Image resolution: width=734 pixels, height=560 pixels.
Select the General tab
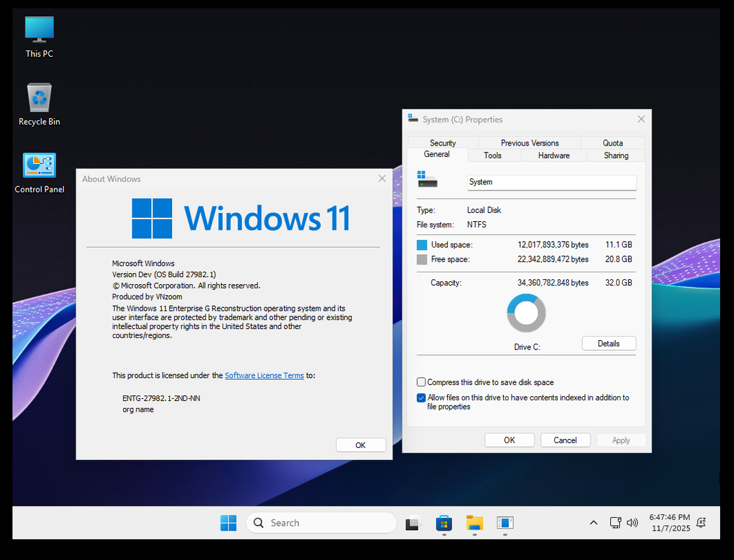[437, 155]
